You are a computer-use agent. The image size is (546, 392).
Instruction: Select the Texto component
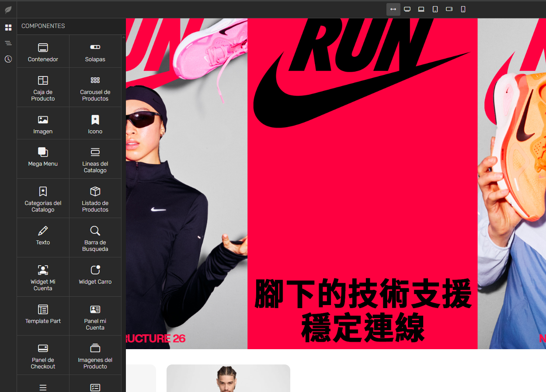43,237
